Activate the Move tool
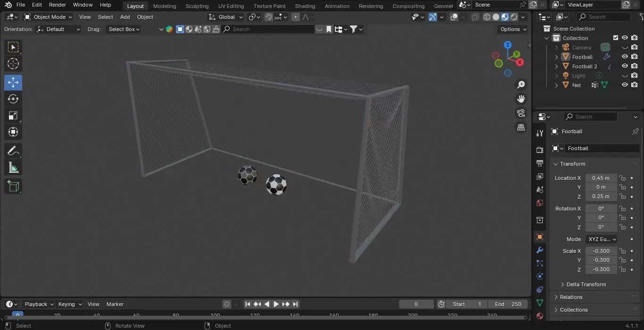 13,82
